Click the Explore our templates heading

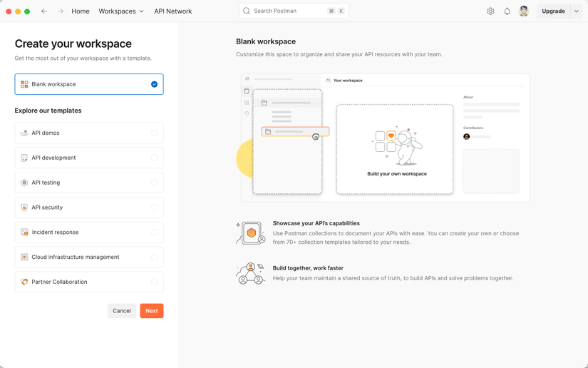(x=48, y=111)
